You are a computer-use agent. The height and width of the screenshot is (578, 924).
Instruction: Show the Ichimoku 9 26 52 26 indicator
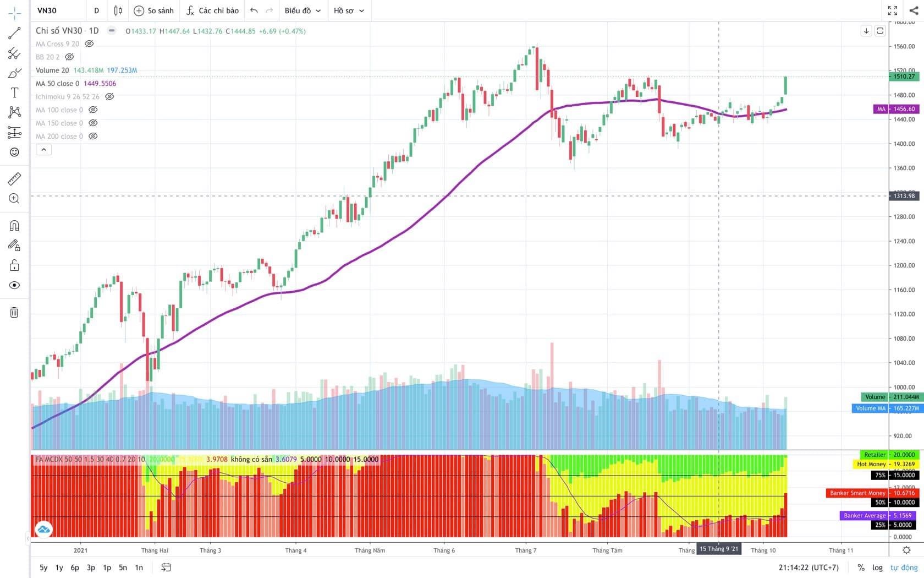109,97
